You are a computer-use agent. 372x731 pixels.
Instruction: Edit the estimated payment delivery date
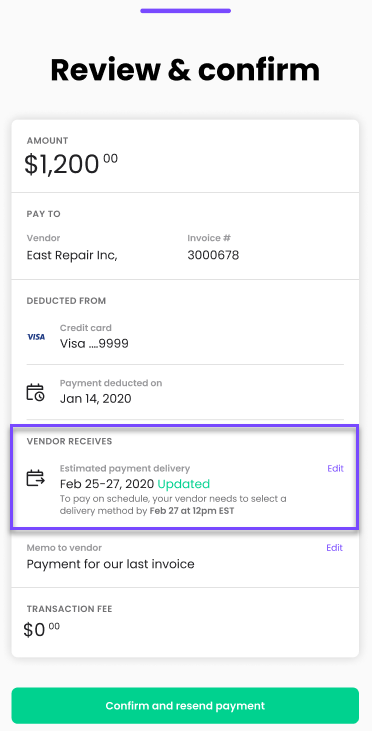click(335, 469)
